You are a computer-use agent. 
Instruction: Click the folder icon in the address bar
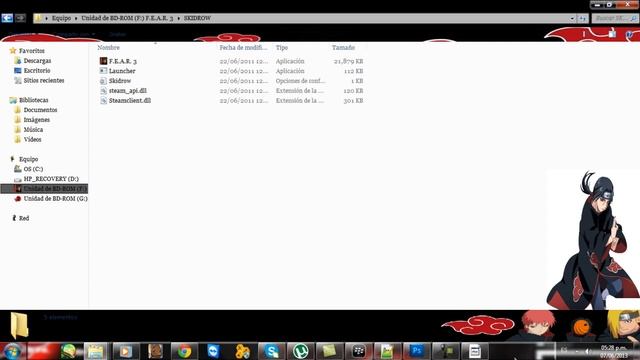(38, 18)
